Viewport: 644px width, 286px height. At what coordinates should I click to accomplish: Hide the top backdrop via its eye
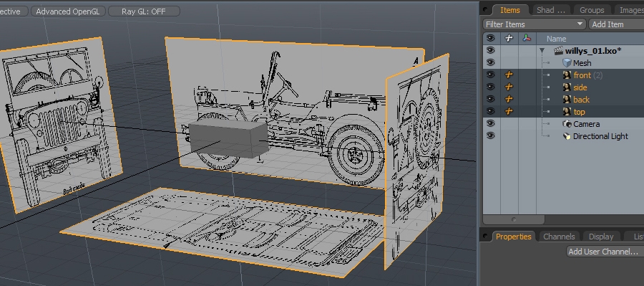490,111
